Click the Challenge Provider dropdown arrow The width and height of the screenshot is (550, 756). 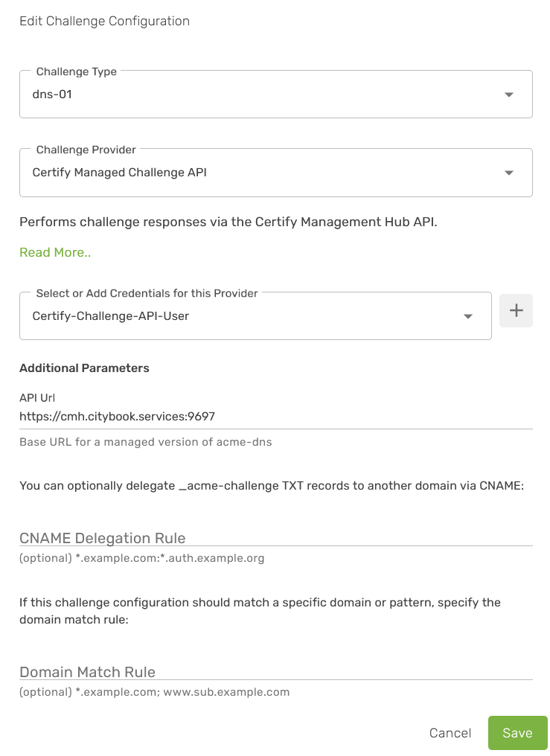pos(509,173)
